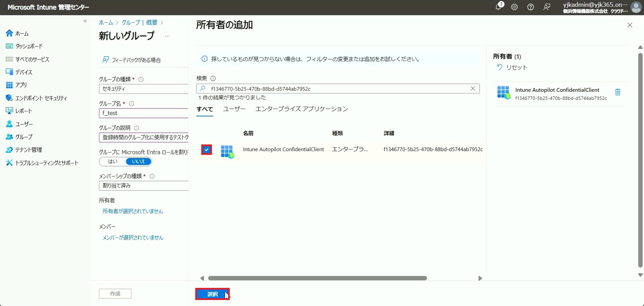
Task: Click the 種類 column header
Action: pos(337,133)
